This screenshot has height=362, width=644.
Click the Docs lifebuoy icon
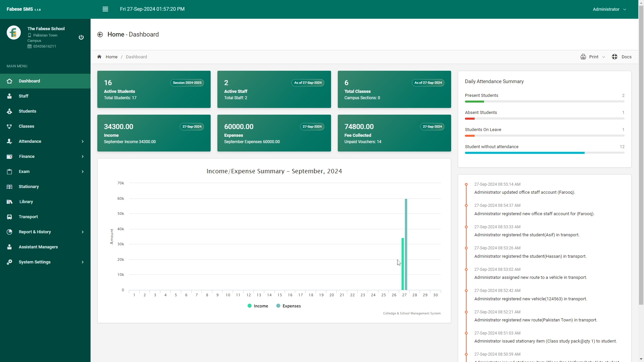click(614, 57)
